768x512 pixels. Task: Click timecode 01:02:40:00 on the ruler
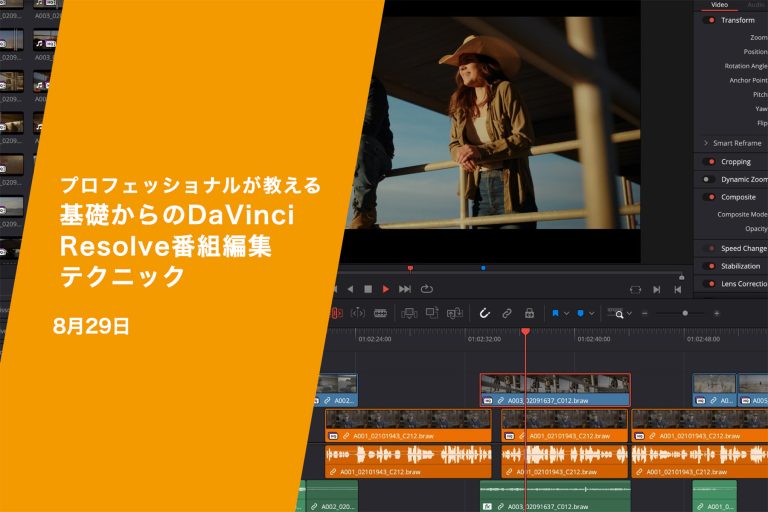(x=594, y=339)
